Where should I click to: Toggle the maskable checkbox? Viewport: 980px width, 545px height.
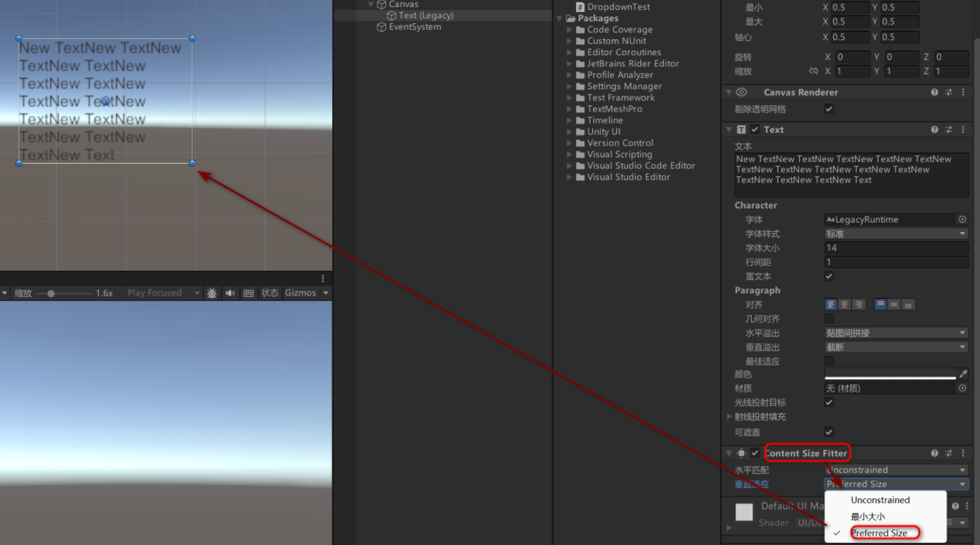pos(830,432)
